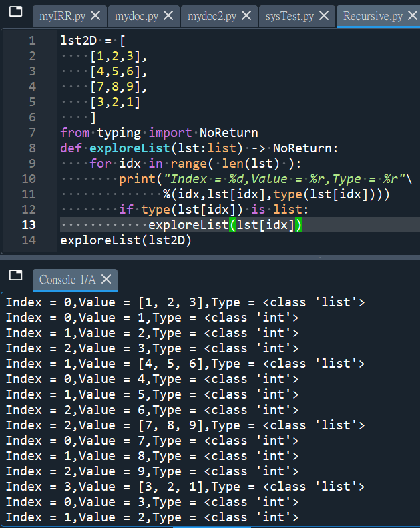Viewport: 420px width, 528px height.
Task: Click the highlighted green opening parenthesis on line 13
Action: tap(232, 224)
